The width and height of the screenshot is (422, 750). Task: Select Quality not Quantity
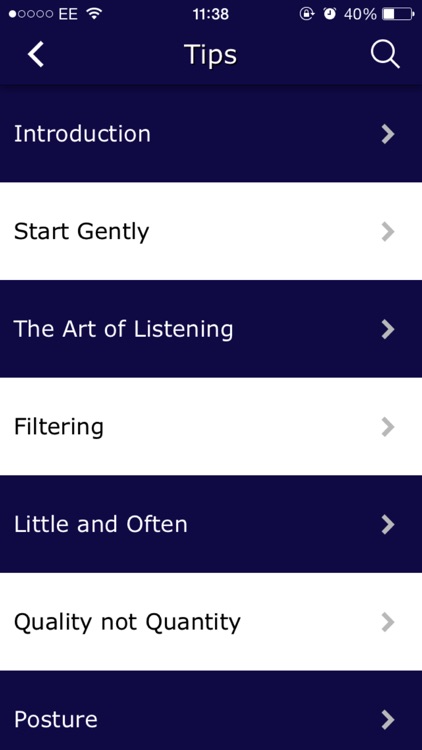[211, 622]
